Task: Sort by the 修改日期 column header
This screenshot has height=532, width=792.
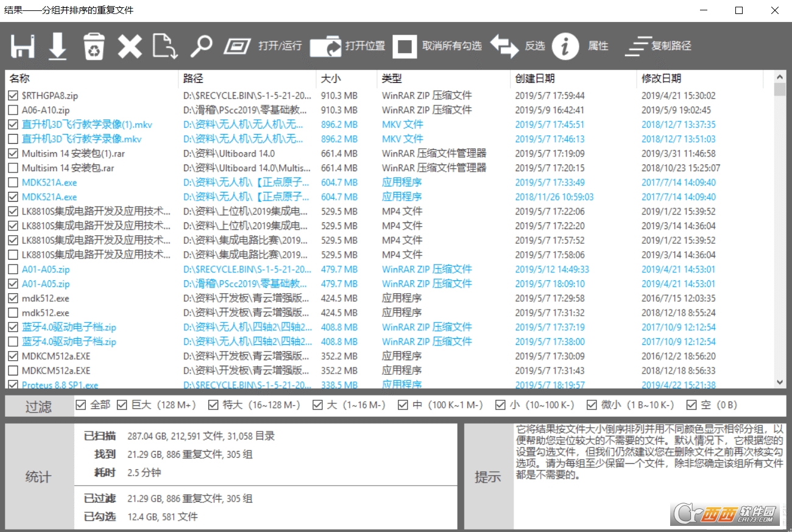Action: click(700, 79)
